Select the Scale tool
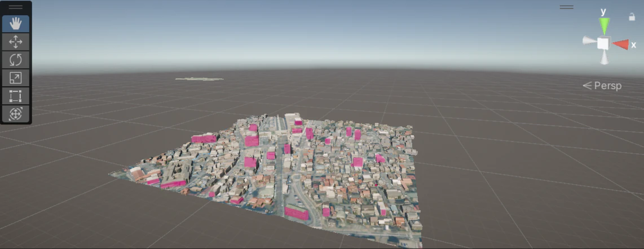 (16, 78)
